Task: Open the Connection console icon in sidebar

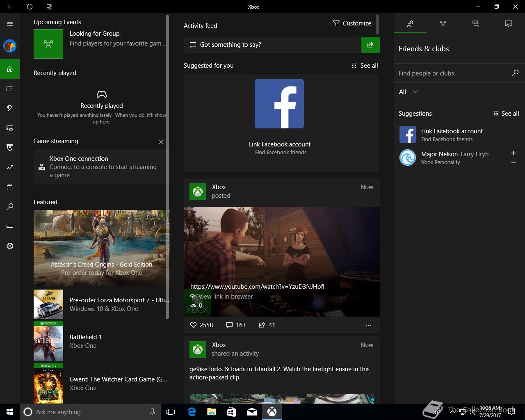Action: click(10, 226)
